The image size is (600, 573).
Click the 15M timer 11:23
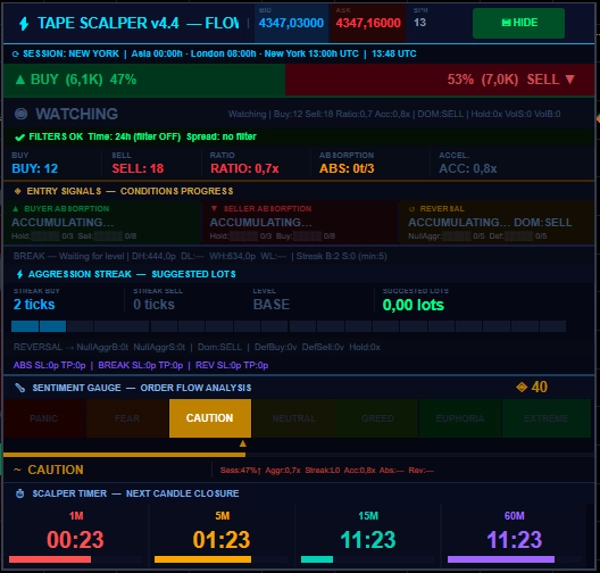pyautogui.click(x=368, y=540)
